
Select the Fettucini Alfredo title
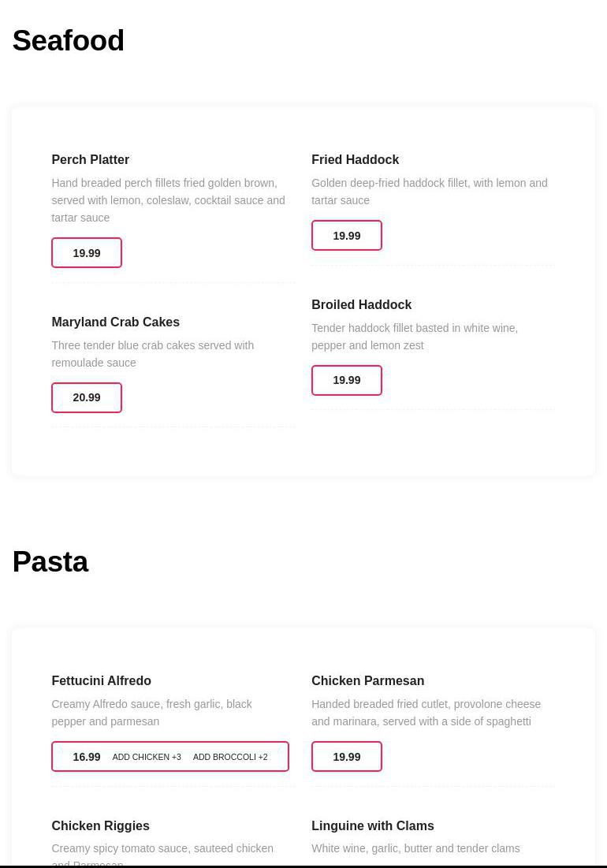tap(101, 680)
